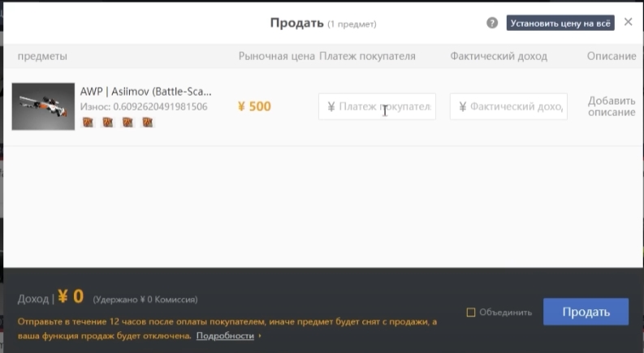Click the blue Продать button
Screen dimensions: 644x353
[586, 312]
